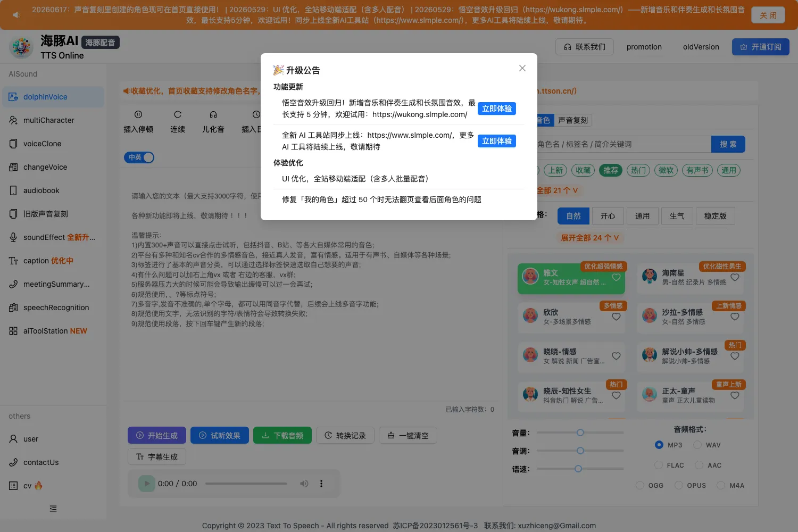Click the first 立即体验 button for 悟空音效
This screenshot has height=532, width=798.
coord(497,109)
